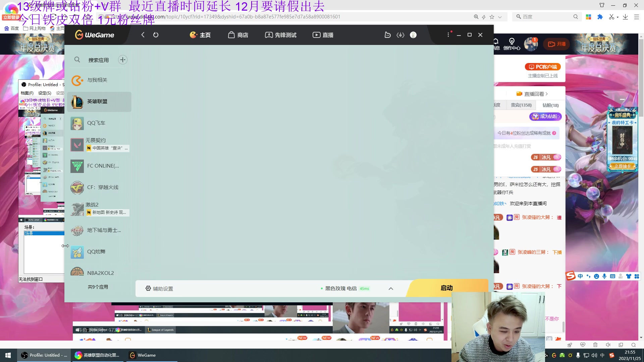Viewport: 644px width, 362px height.
Task: Click the WeGame logo in header
Action: pyautogui.click(x=95, y=35)
